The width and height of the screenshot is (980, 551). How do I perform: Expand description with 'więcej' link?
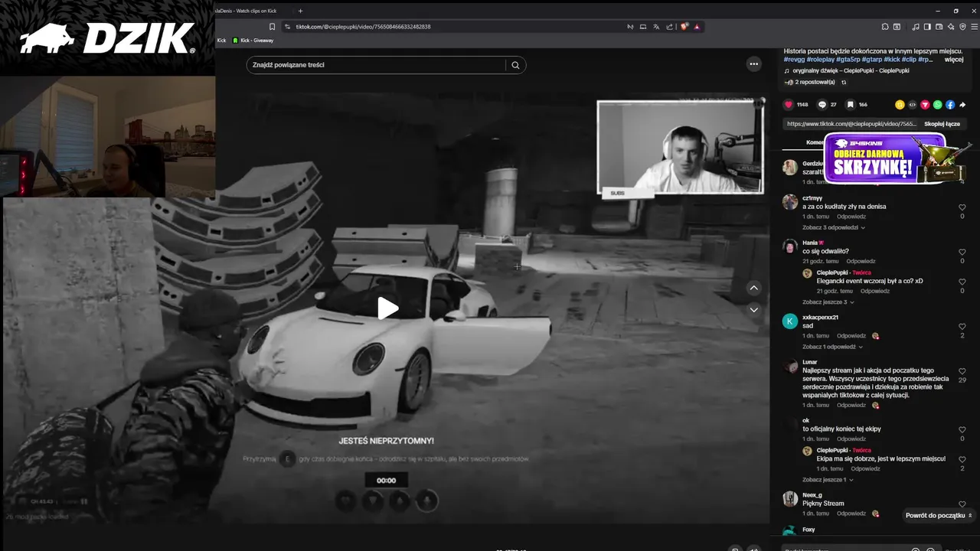[954, 59]
